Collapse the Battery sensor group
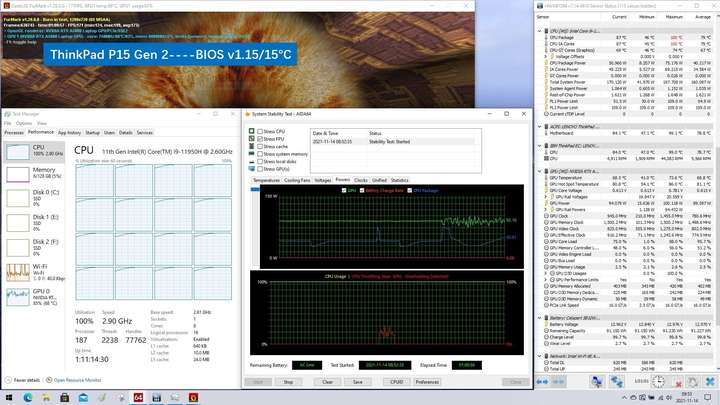The image size is (720, 405). tap(540, 318)
